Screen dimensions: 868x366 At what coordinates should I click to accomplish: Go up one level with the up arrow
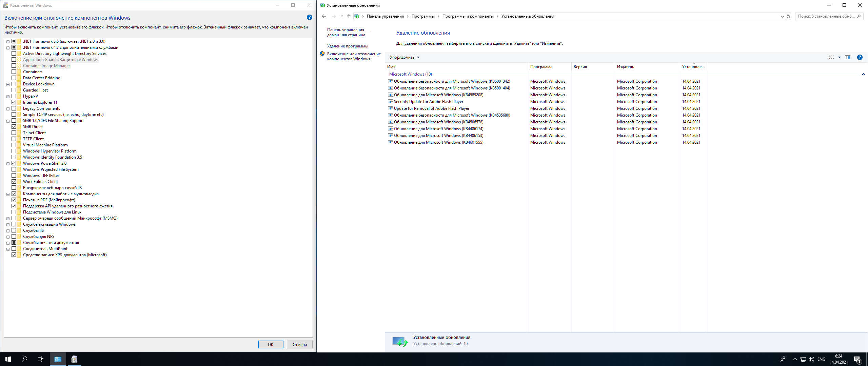tap(349, 16)
